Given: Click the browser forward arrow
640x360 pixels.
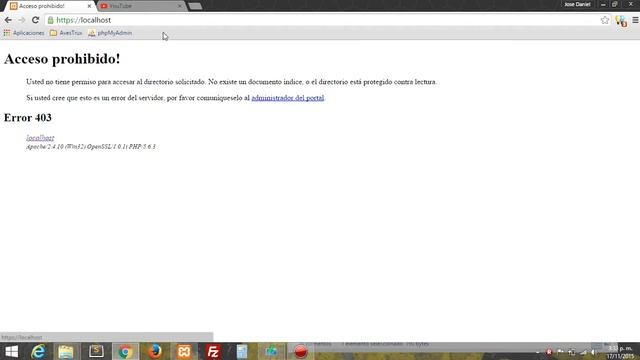Looking at the screenshot, I should [x=22, y=20].
